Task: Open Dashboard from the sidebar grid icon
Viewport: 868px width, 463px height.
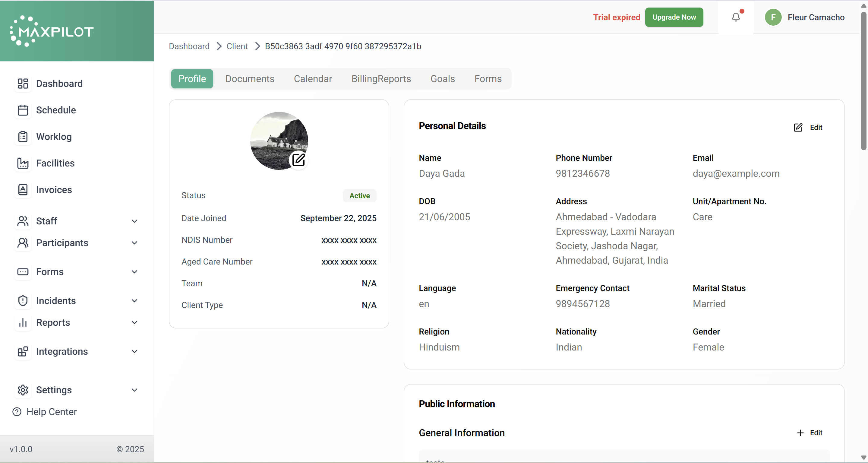Action: point(23,84)
